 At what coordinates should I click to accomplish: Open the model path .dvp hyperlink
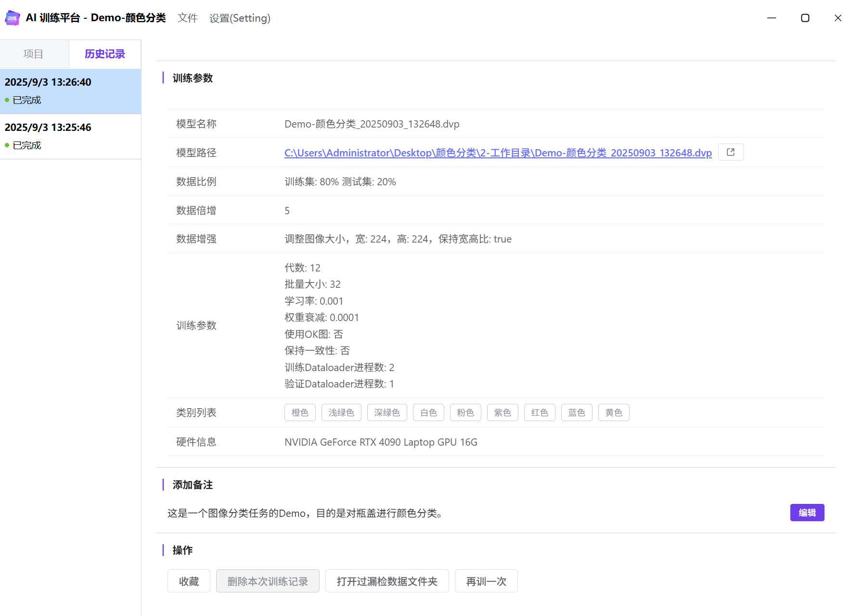pos(498,153)
